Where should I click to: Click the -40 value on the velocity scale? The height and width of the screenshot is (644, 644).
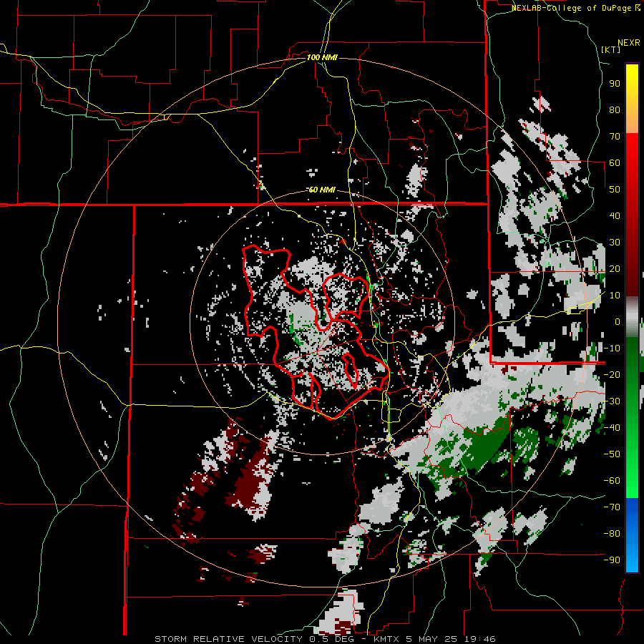tap(612, 428)
